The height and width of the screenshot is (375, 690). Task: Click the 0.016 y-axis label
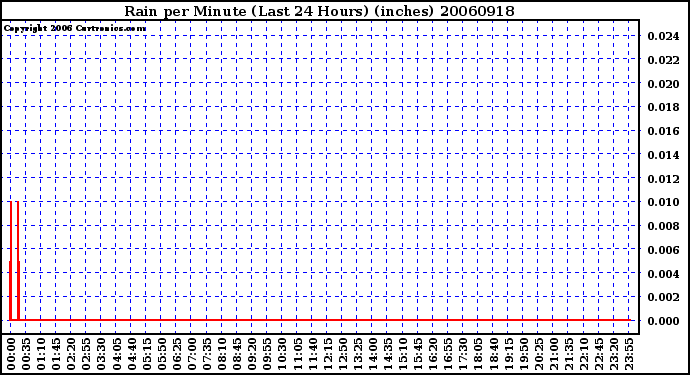663,131
